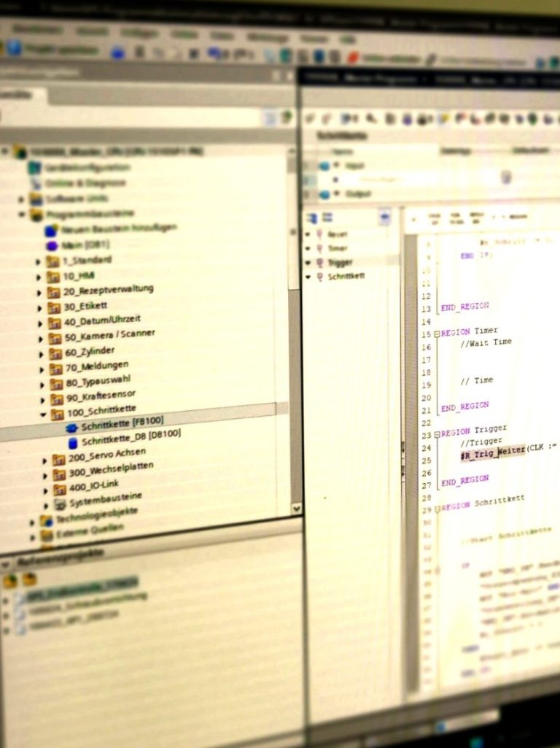560x748 pixels.
Task: Collapse REGION Trigger in code editor
Action: [x=437, y=433]
